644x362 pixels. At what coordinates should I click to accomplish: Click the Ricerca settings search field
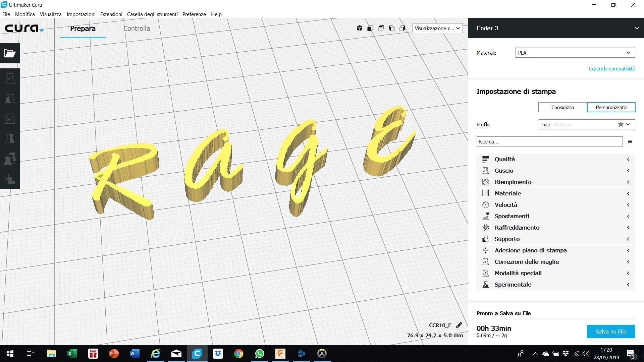pyautogui.click(x=549, y=141)
